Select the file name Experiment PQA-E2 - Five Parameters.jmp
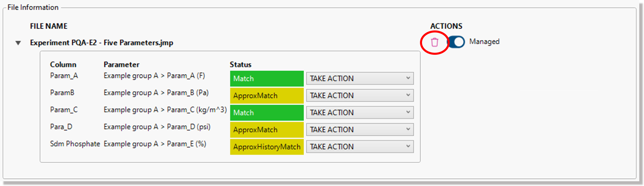 point(101,43)
